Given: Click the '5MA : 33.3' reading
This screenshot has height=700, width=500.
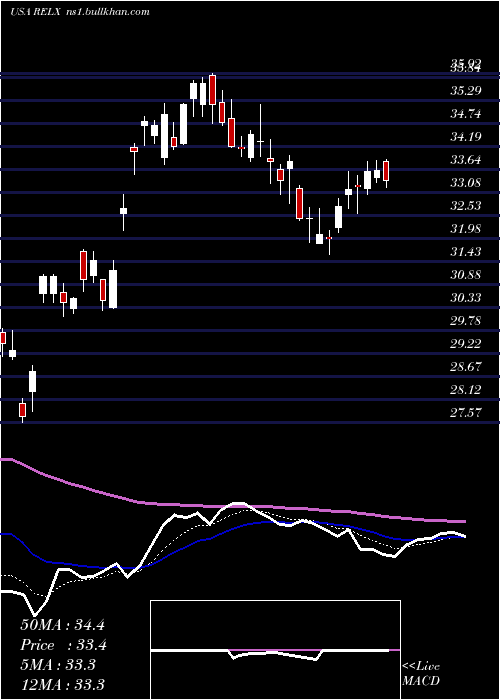Looking at the screenshot, I should tap(58, 665).
